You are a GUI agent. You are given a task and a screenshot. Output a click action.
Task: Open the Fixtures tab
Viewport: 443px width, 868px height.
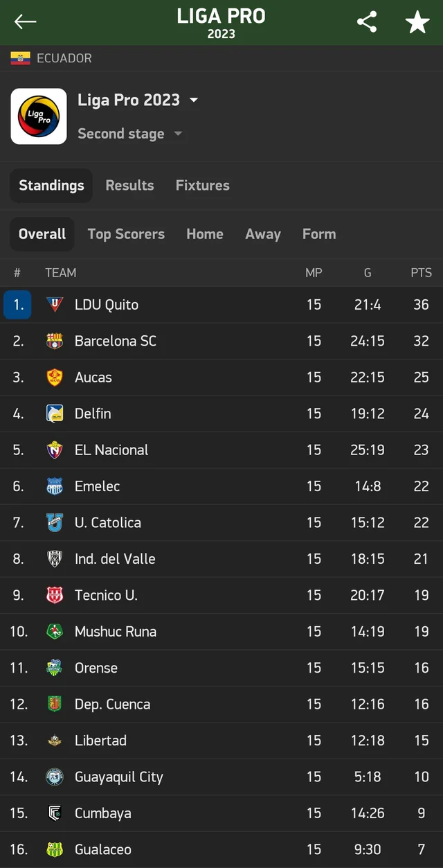pos(202,185)
